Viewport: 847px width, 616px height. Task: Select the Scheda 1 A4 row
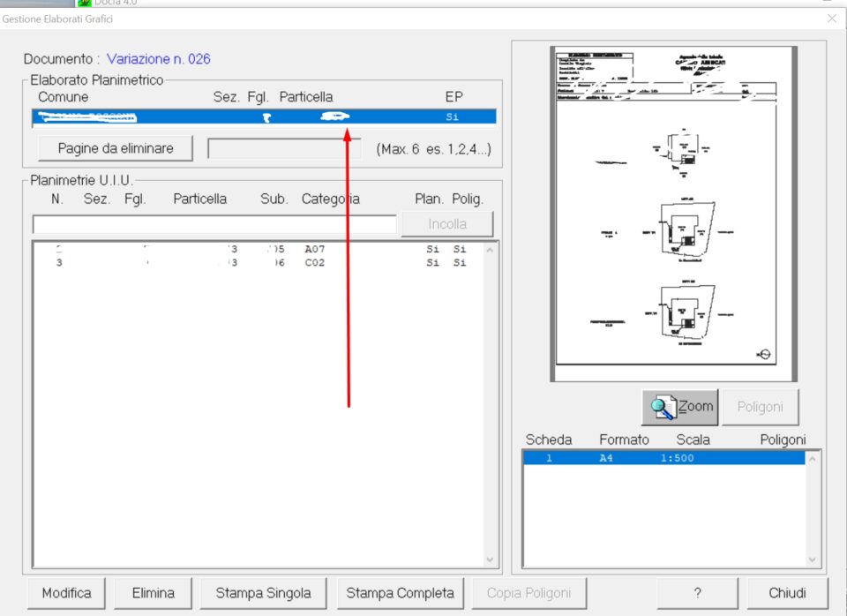pos(662,458)
